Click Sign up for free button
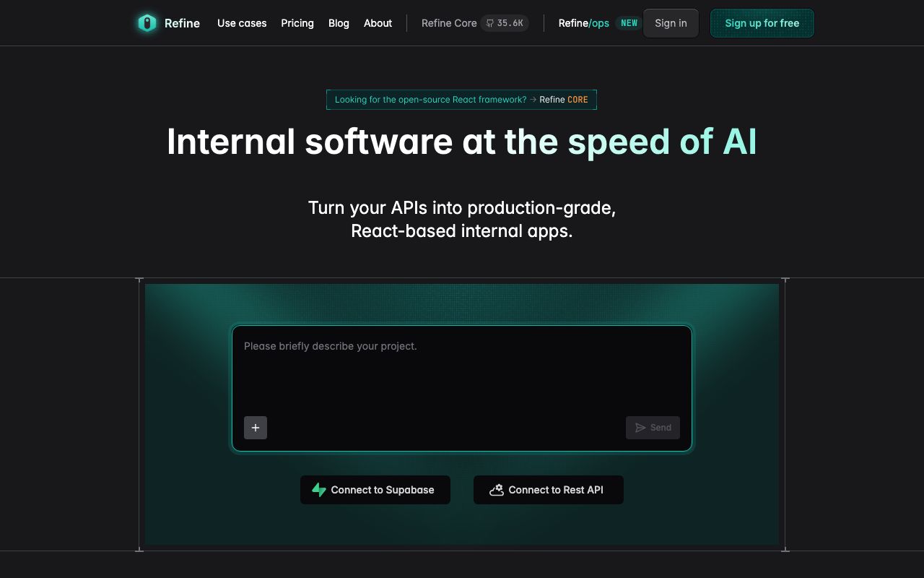This screenshot has width=924, height=578. tap(762, 23)
